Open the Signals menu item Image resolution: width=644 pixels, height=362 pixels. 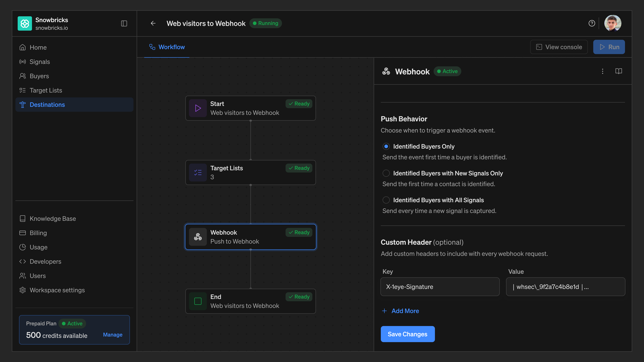(x=74, y=62)
